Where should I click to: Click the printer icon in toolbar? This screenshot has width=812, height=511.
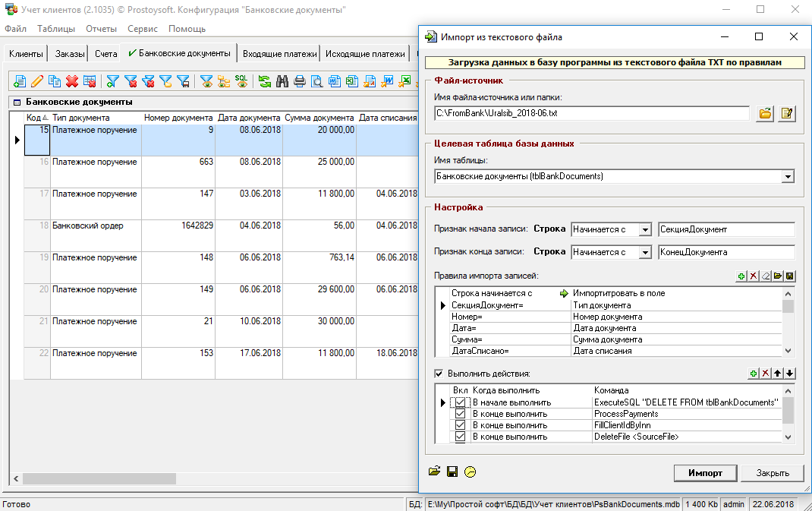300,81
